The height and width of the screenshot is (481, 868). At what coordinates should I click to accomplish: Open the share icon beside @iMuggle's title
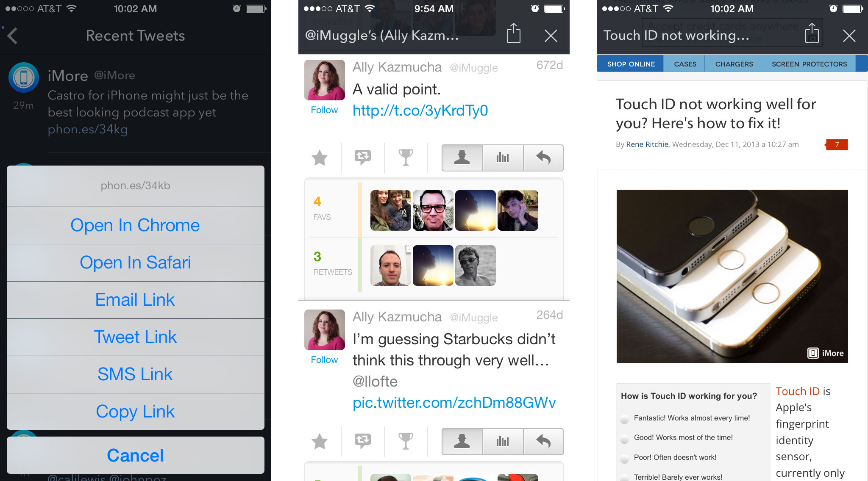click(x=514, y=33)
